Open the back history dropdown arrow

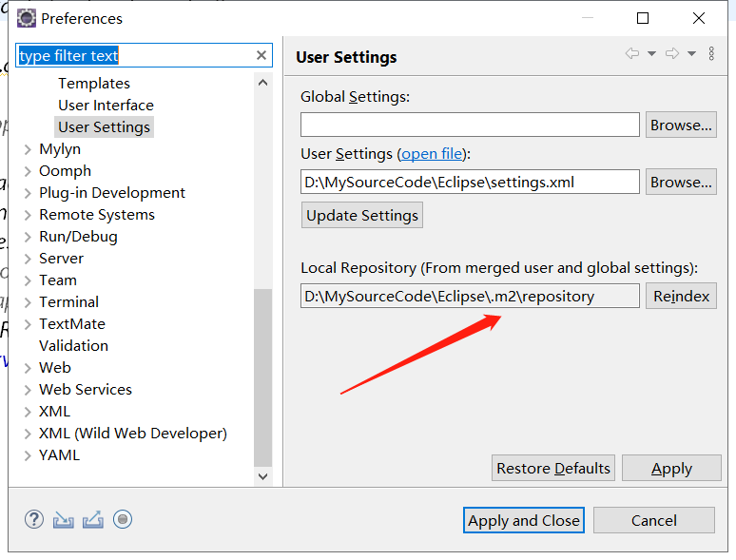click(651, 53)
